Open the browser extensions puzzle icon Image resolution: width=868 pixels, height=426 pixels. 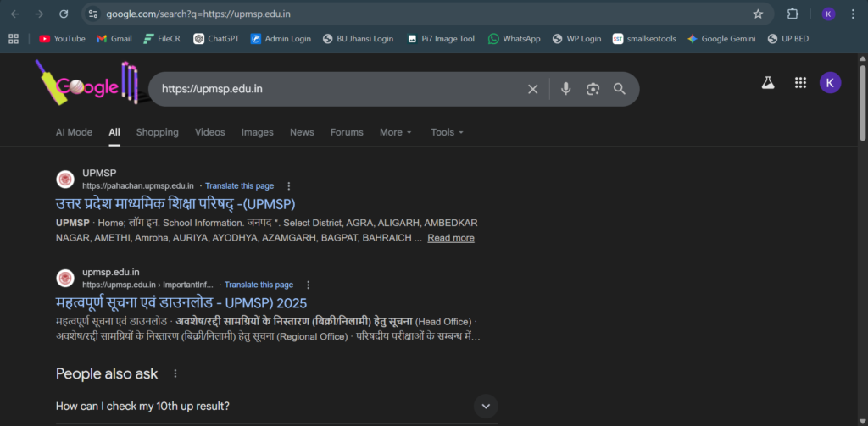pyautogui.click(x=793, y=14)
